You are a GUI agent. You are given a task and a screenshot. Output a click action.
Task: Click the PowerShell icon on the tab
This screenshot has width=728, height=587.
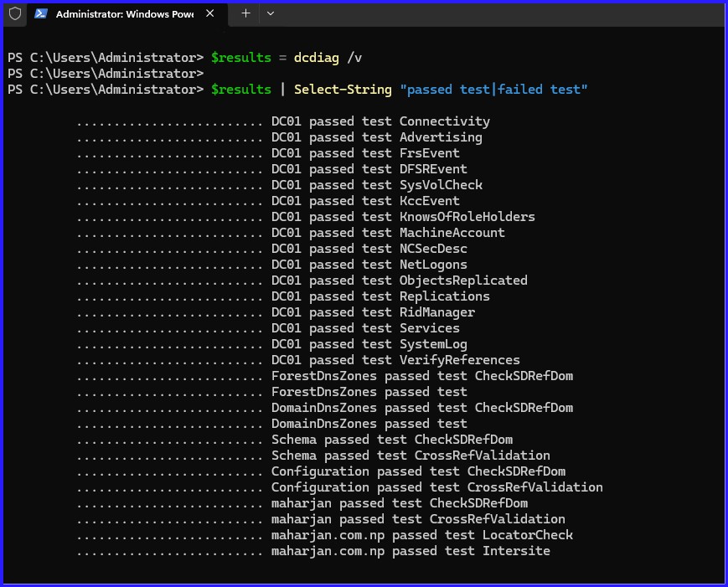tap(40, 13)
